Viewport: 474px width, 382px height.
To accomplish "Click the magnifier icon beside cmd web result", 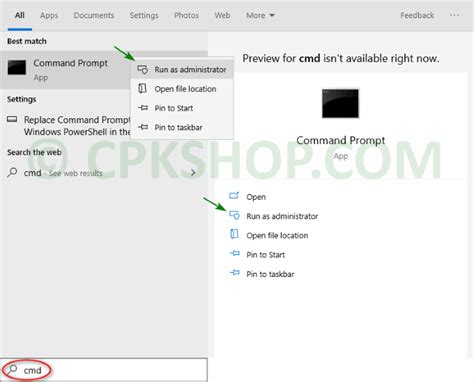I will click(12, 172).
